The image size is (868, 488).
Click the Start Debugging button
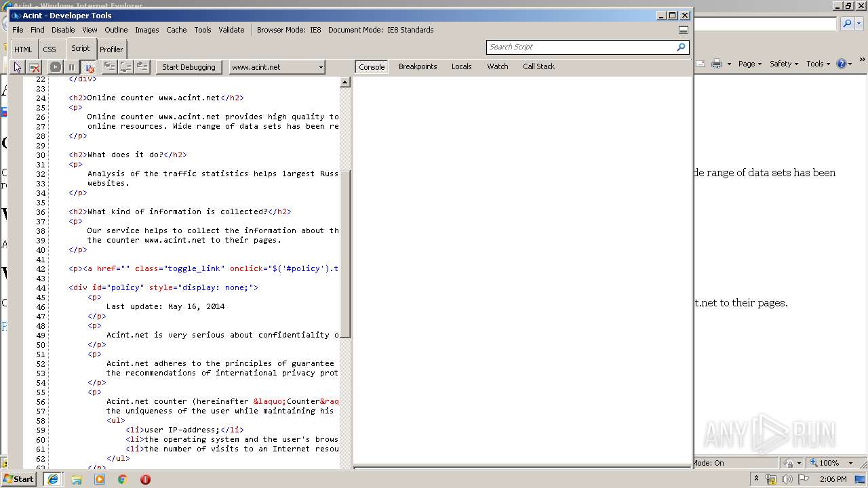click(189, 67)
